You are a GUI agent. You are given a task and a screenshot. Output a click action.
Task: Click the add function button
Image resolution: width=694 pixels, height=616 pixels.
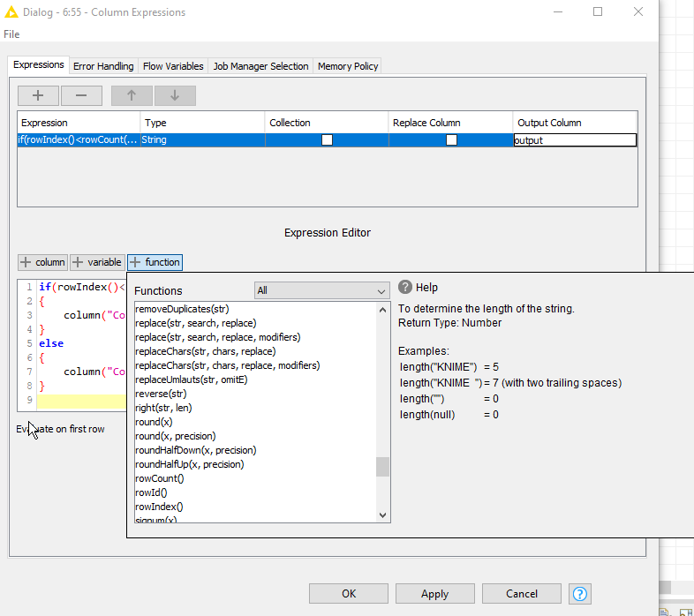[155, 262]
